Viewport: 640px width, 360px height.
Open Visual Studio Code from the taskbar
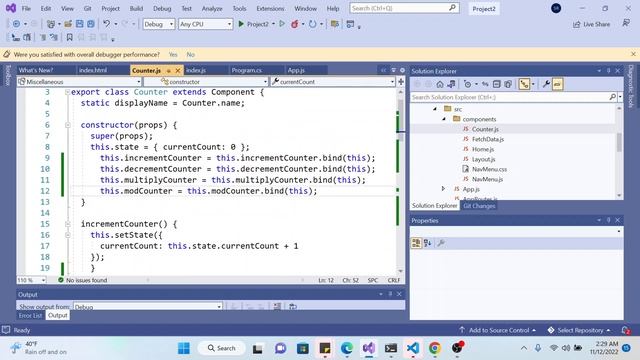point(413,348)
